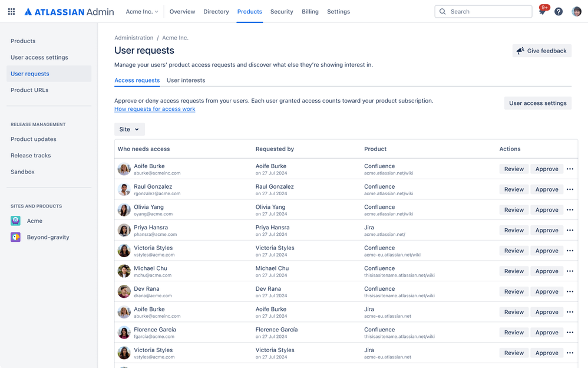Approve Florence García's Confluence request
The width and height of the screenshot is (588, 368).
coord(547,333)
